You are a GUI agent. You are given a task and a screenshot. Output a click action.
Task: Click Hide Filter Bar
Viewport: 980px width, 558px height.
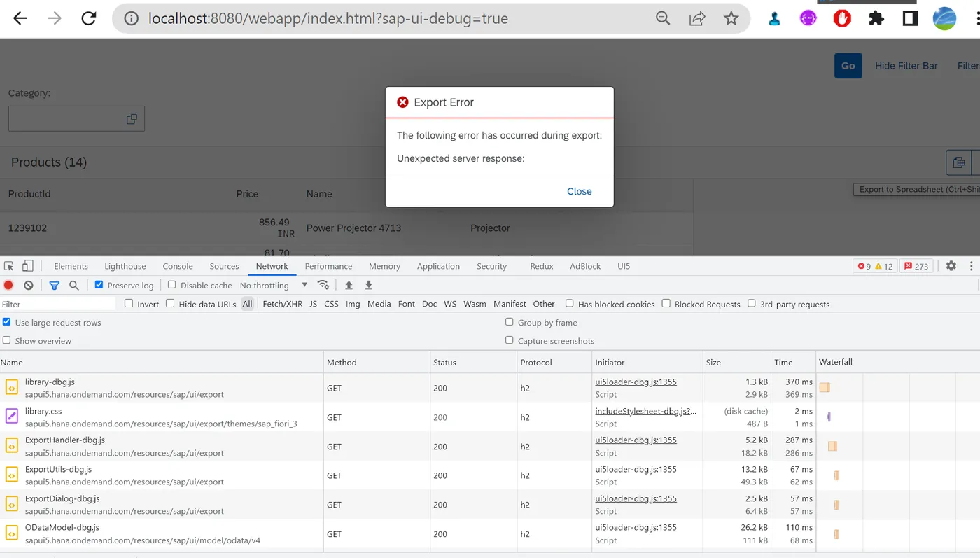click(906, 66)
